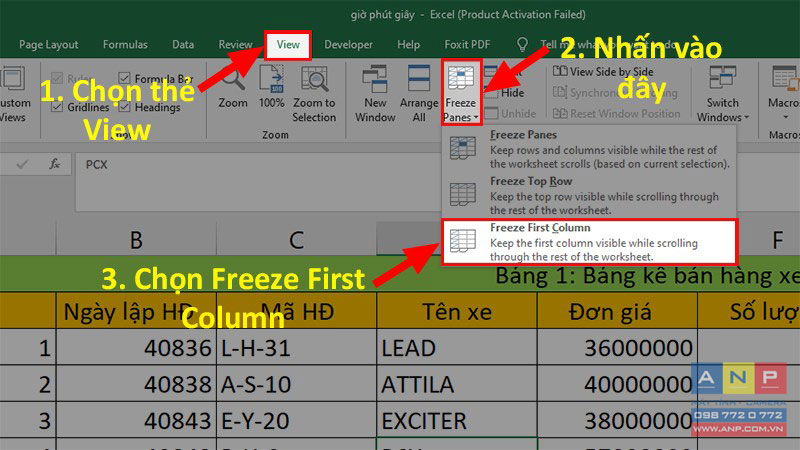Screen dimensions: 800x450
Task: Choose Freeze Panes menu option
Action: (x=589, y=149)
